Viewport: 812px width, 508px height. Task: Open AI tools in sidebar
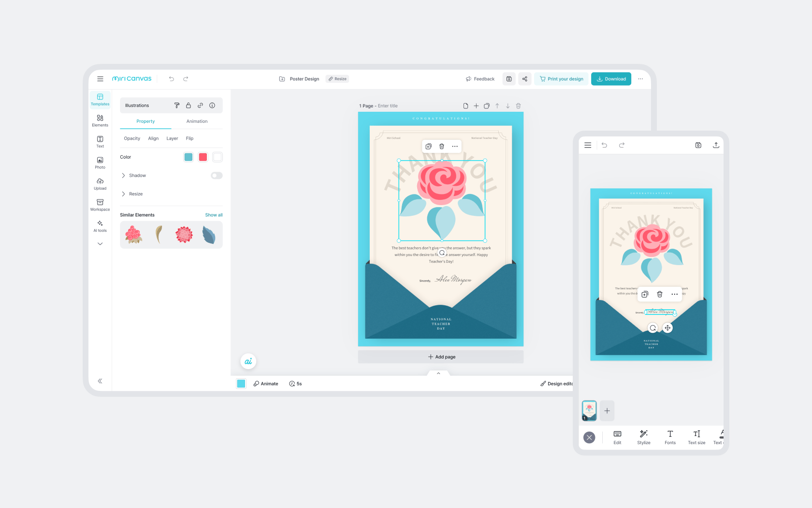pyautogui.click(x=100, y=226)
